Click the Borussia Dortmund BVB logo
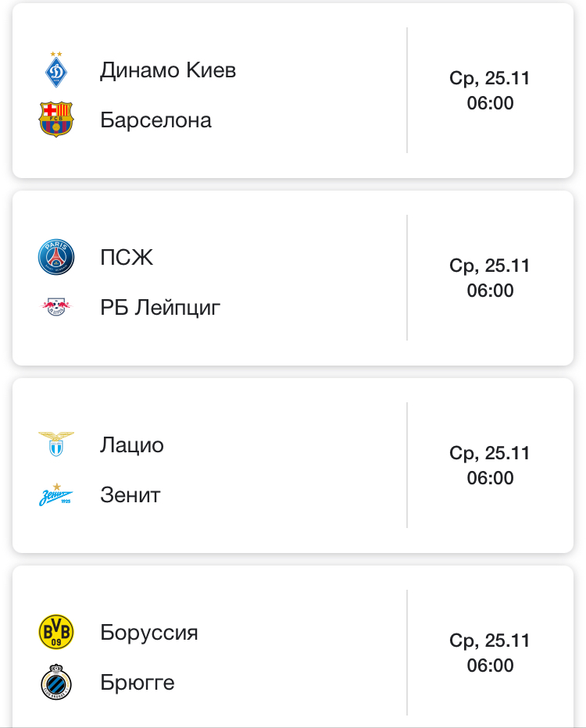Screen dimensions: 586x728 tap(56, 632)
